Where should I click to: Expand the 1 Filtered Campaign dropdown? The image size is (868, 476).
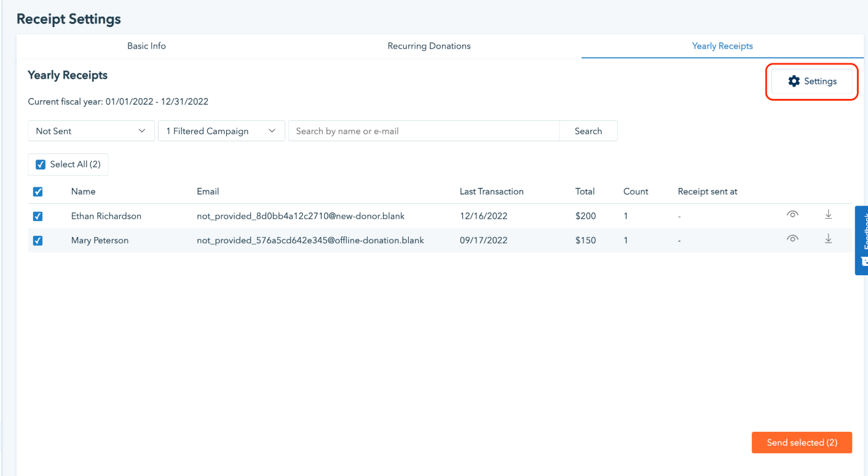tap(221, 131)
